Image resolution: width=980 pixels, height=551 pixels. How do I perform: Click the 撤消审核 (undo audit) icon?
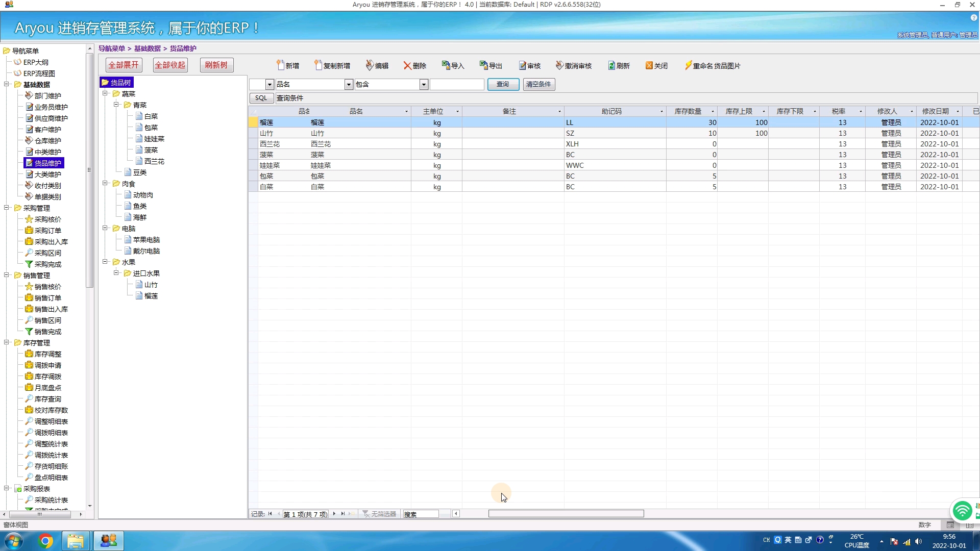point(559,65)
